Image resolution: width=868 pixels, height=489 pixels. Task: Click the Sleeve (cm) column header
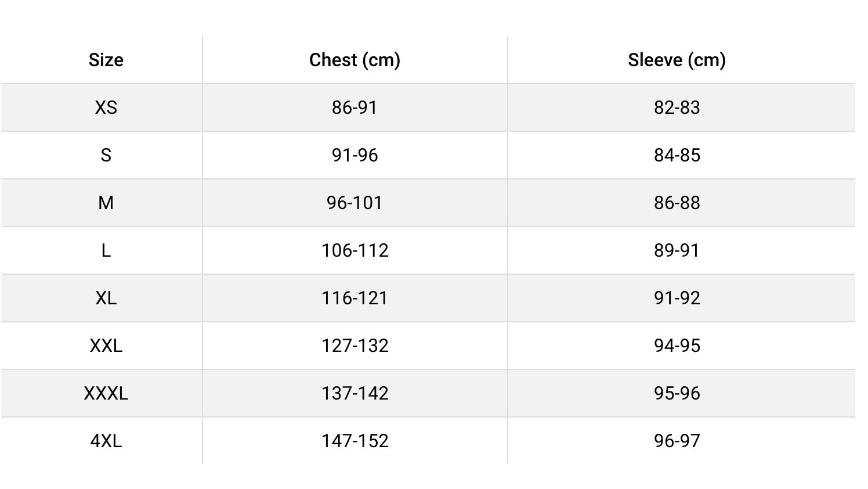click(x=677, y=60)
